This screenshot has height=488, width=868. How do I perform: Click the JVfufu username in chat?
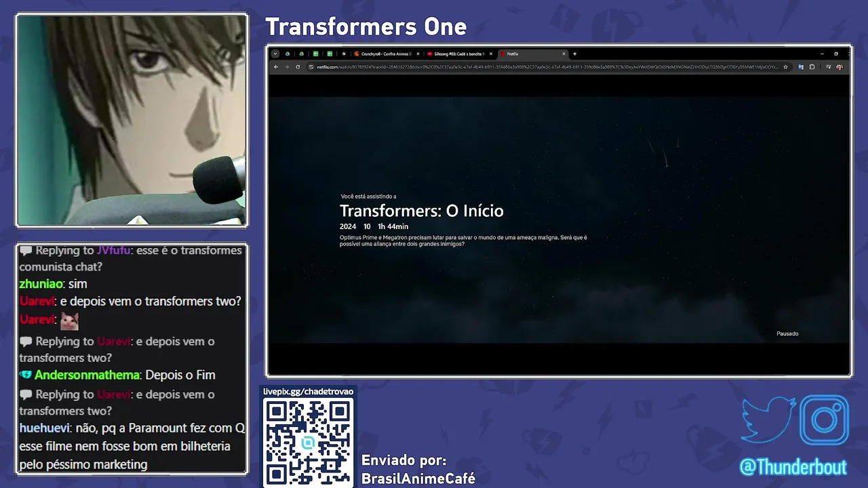pos(113,251)
